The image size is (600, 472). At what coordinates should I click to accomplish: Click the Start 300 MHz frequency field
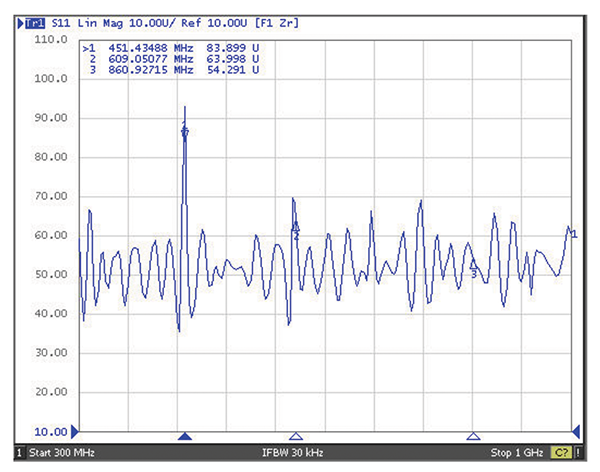coord(62,453)
